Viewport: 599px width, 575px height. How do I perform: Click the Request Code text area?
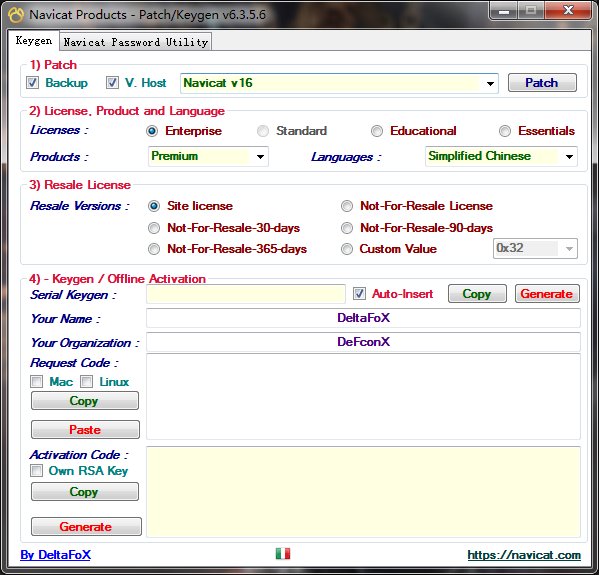pyautogui.click(x=363, y=397)
